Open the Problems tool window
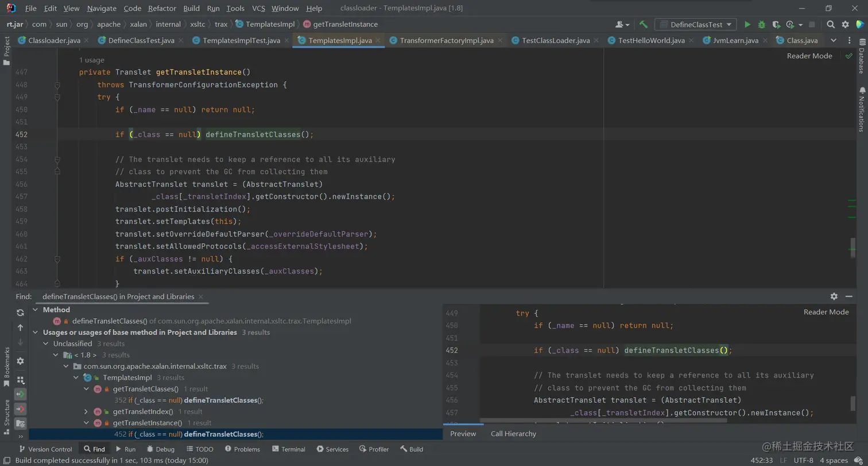 [x=242, y=449]
